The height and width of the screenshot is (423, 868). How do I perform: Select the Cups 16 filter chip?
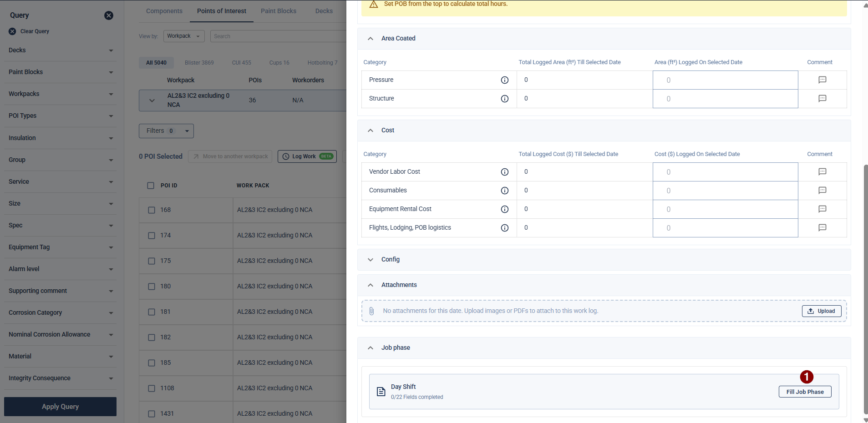[x=279, y=63]
